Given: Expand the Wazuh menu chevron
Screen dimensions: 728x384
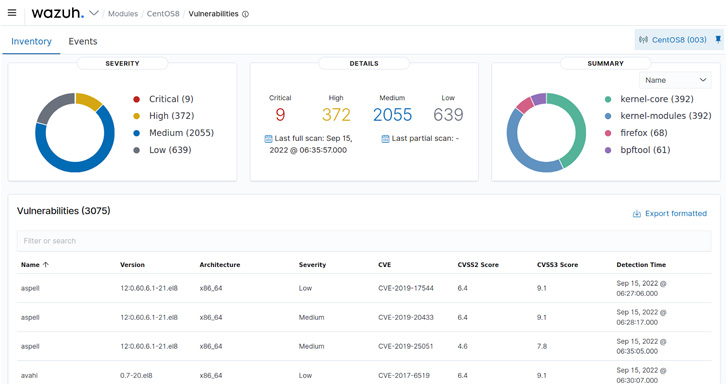Looking at the screenshot, I should [x=94, y=13].
